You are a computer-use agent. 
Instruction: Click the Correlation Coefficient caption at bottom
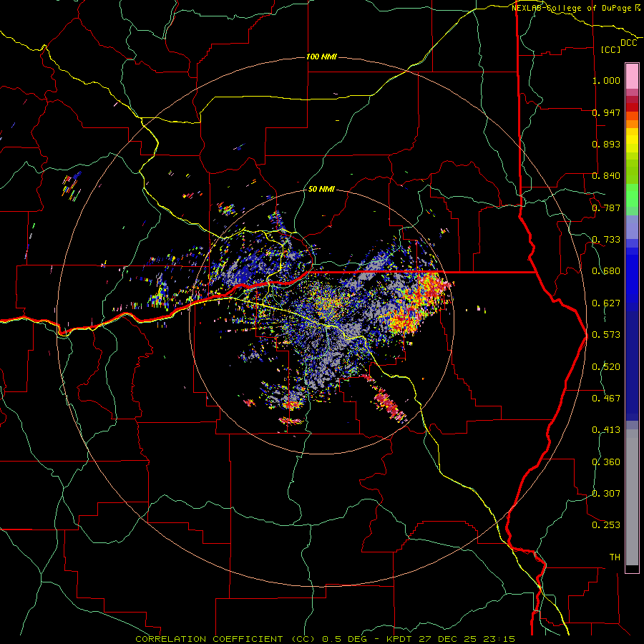[325, 639]
